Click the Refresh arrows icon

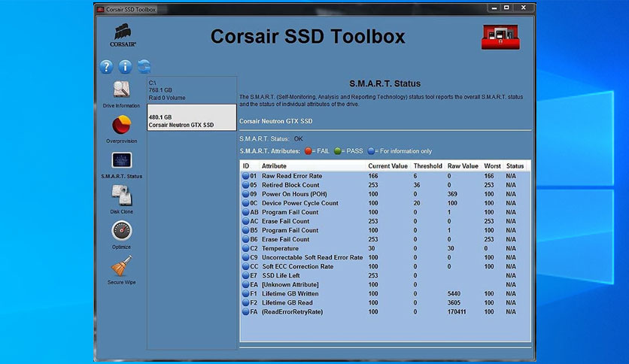144,66
